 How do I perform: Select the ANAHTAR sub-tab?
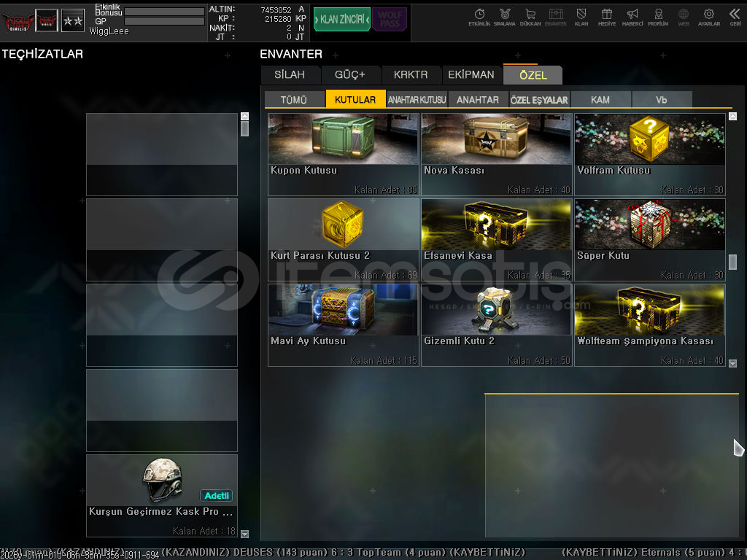pos(478,99)
